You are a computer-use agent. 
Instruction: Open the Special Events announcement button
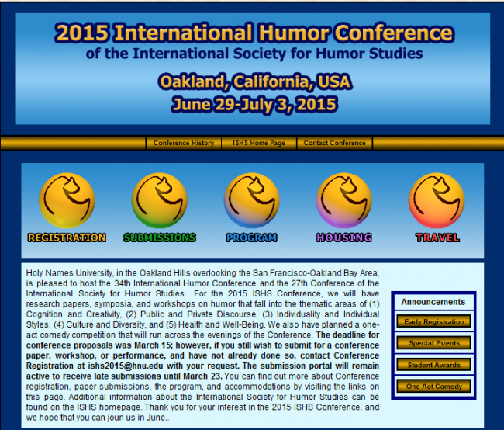(434, 343)
